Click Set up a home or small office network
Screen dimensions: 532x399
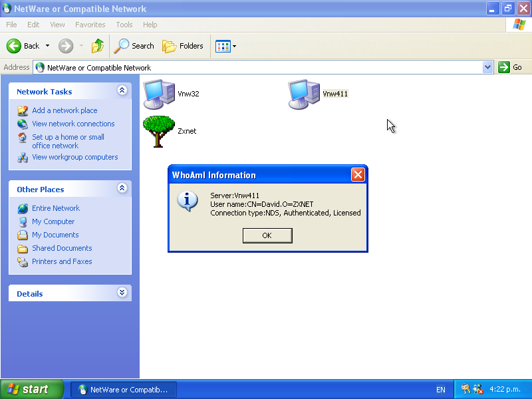pos(68,142)
